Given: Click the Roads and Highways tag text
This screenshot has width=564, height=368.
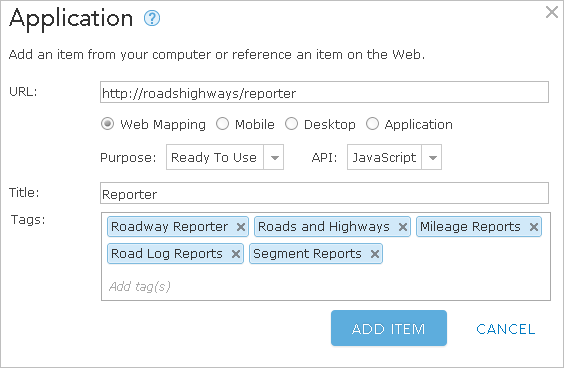Looking at the screenshot, I should point(324,227).
